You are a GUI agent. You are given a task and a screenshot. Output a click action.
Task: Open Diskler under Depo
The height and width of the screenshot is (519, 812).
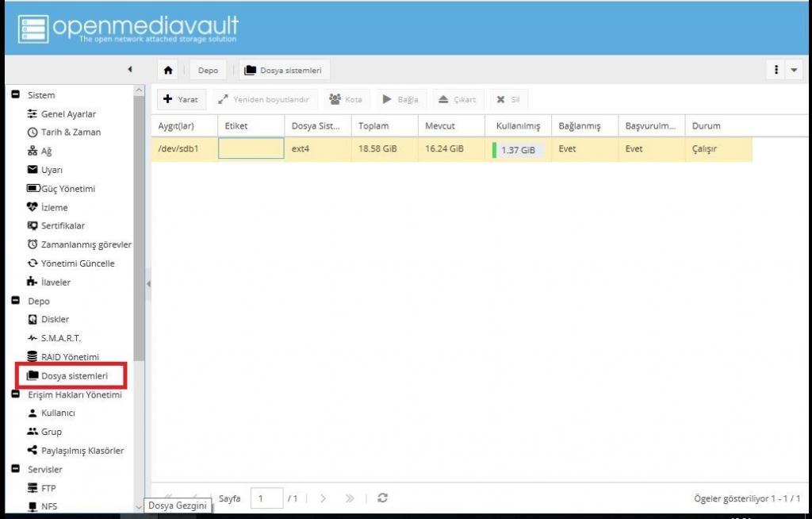tap(48, 319)
